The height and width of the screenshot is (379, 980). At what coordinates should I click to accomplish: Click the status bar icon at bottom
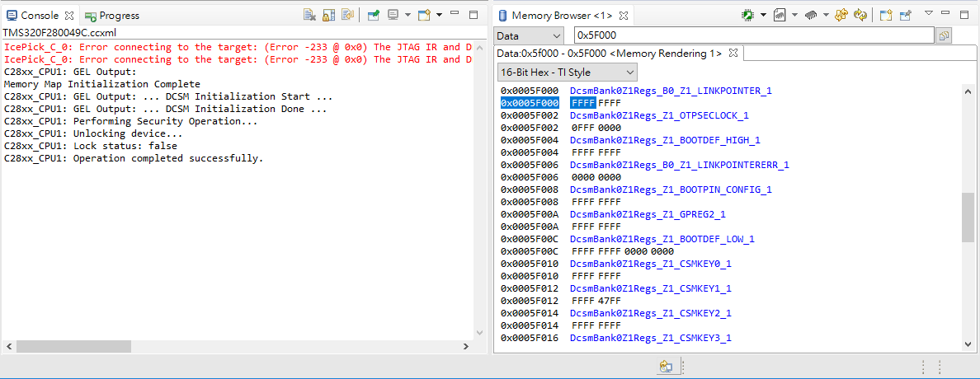point(667,367)
